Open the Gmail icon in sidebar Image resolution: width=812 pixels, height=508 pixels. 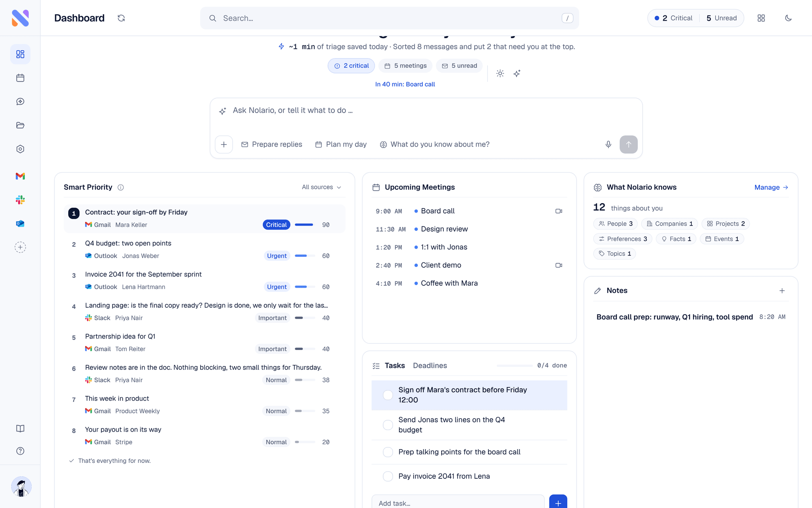(20, 176)
